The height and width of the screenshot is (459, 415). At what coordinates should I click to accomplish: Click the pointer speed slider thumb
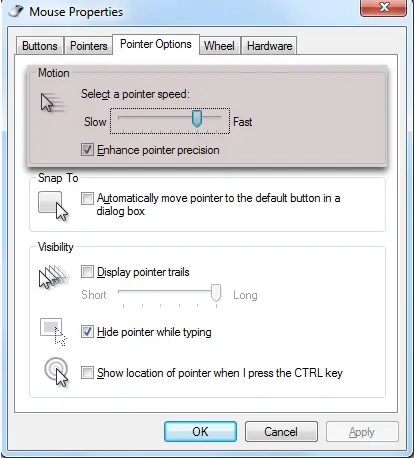click(x=197, y=119)
